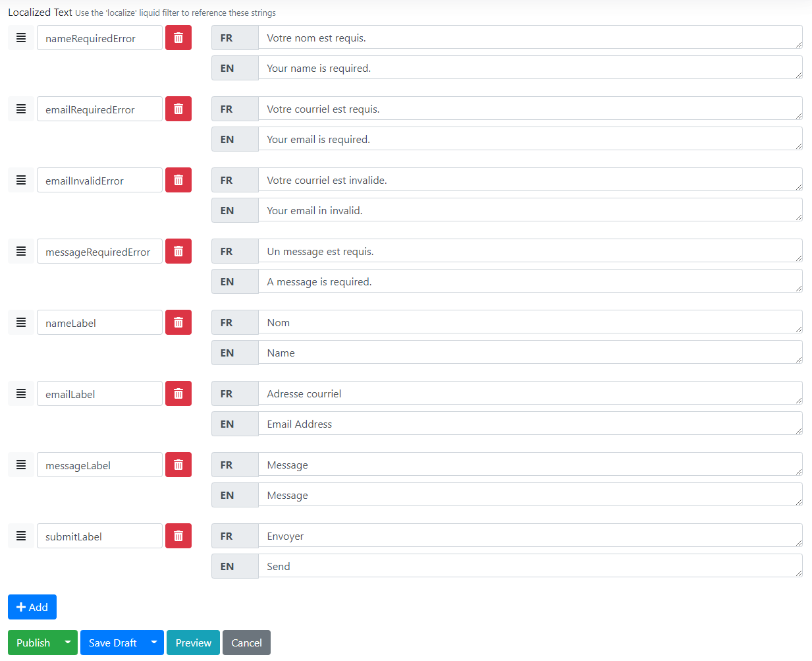The image size is (812, 661).
Task: Click the FR field of messageLabel
Action: pyautogui.click(x=530, y=465)
